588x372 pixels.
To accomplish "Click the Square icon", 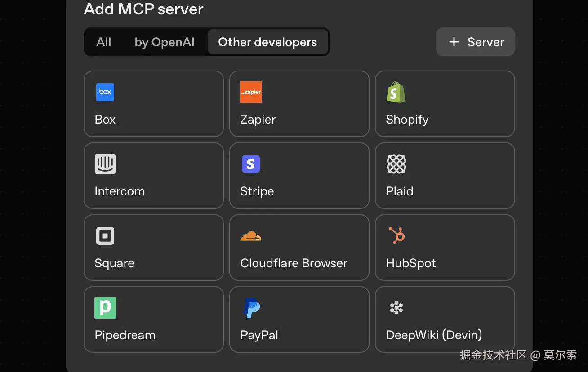I will (105, 236).
